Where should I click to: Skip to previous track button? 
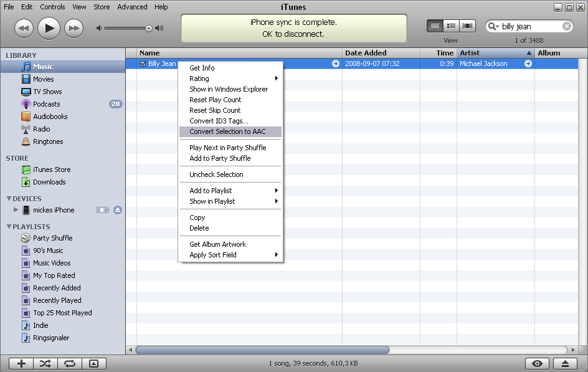click(x=24, y=28)
